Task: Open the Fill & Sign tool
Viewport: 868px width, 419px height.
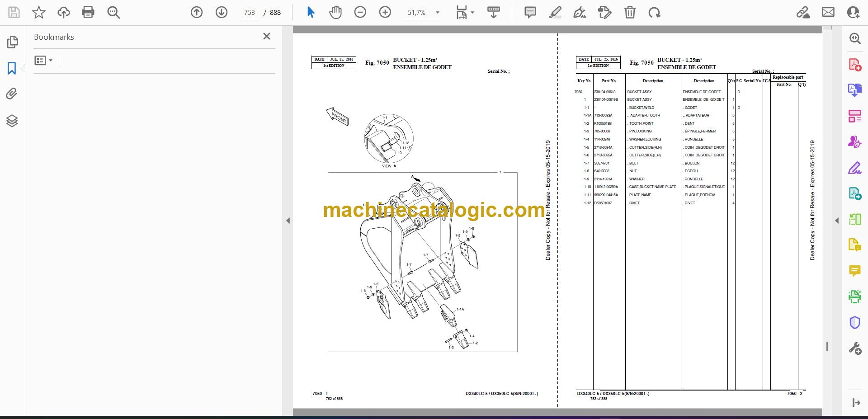Action: 855,168
